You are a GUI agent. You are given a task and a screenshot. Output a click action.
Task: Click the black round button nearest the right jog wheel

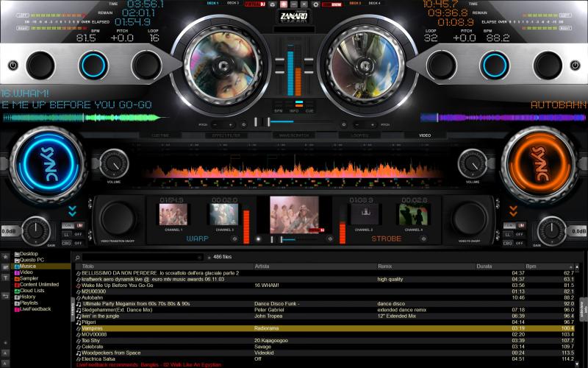(x=442, y=66)
